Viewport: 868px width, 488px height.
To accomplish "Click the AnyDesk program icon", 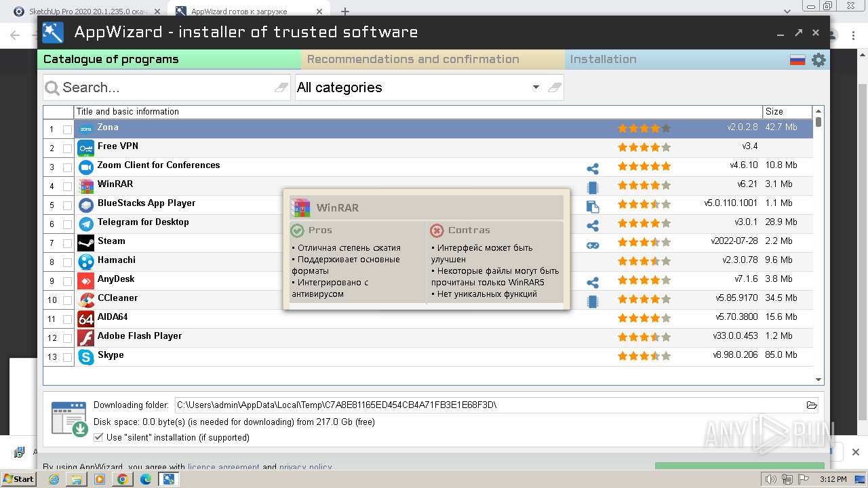I will point(86,281).
